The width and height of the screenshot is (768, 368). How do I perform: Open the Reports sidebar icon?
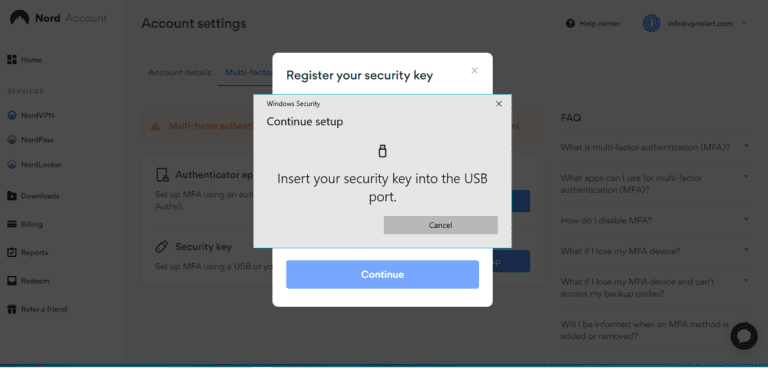click(x=12, y=253)
